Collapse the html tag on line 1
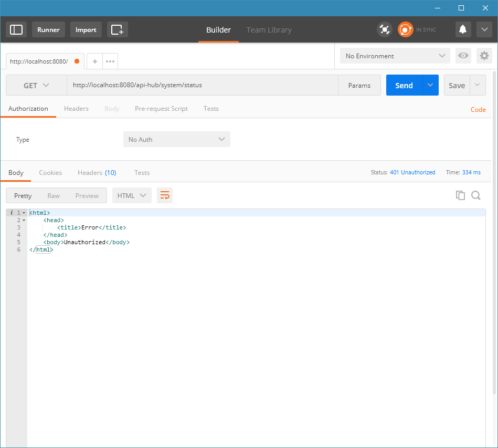Image resolution: width=498 pixels, height=448 pixels. (x=24, y=213)
